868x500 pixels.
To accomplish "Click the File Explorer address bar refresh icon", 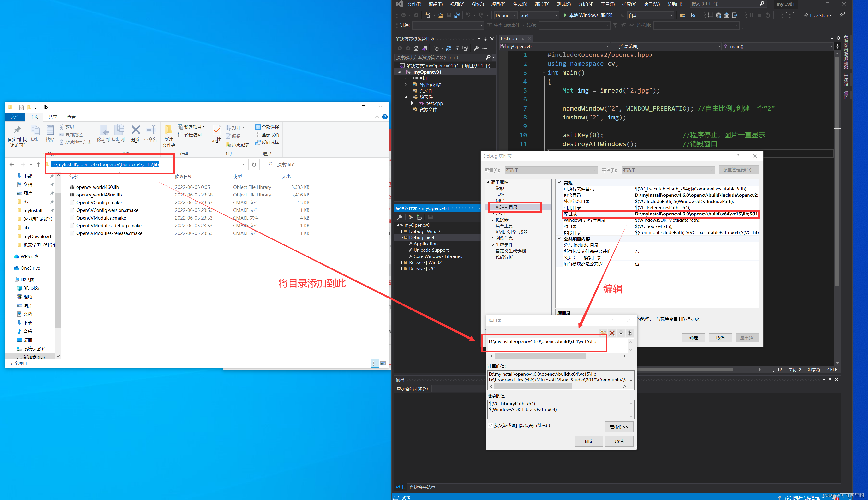I will click(254, 165).
